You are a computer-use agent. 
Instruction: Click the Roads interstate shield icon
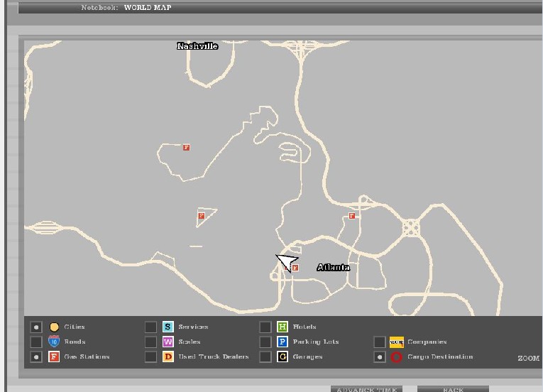pyautogui.click(x=54, y=342)
